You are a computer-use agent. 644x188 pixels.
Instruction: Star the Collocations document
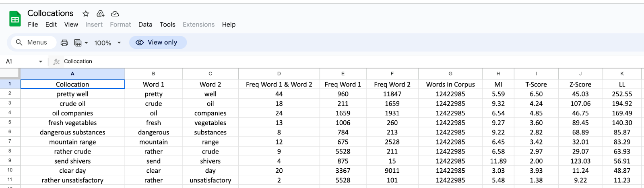coord(86,14)
